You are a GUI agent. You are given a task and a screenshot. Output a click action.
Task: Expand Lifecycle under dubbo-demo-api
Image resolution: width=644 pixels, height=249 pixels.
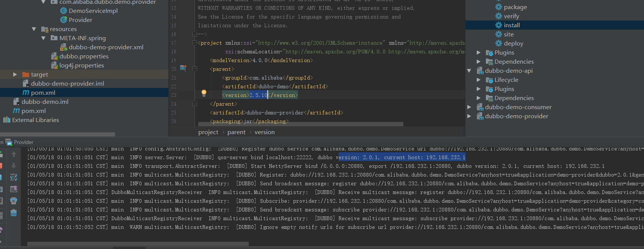point(479,80)
